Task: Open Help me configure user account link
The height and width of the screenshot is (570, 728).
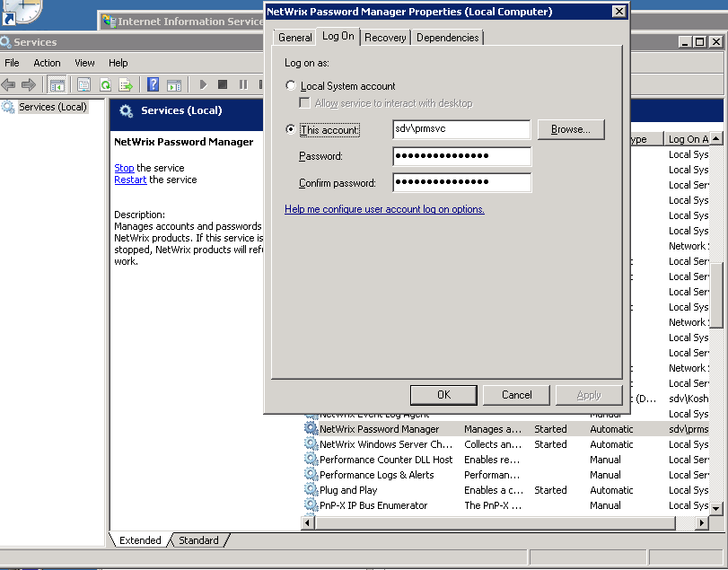Action: [384, 209]
